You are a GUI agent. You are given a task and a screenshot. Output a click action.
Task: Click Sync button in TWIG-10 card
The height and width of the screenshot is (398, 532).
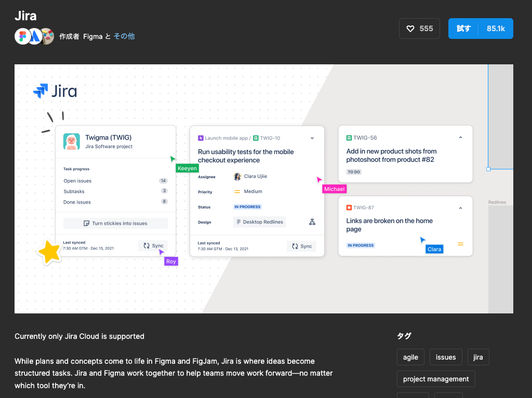point(301,246)
